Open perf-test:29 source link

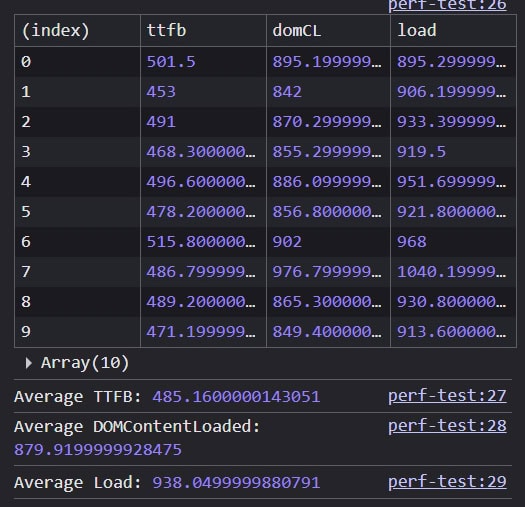[x=447, y=482]
